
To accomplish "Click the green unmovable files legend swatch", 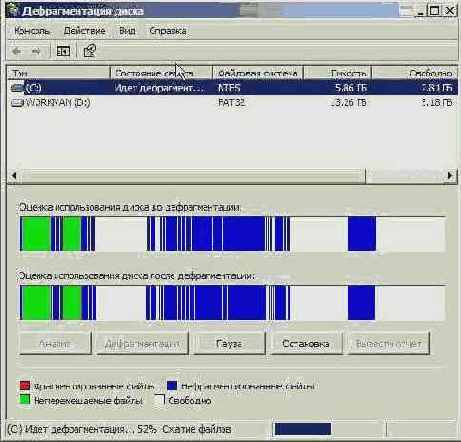I will [x=25, y=400].
